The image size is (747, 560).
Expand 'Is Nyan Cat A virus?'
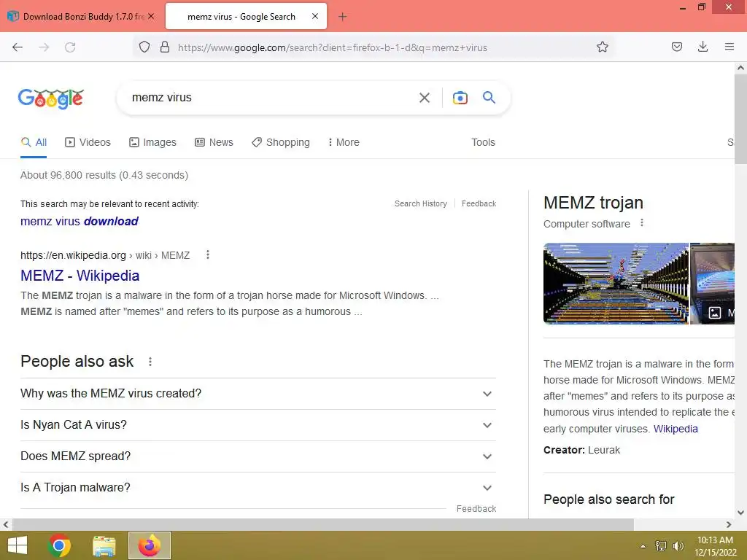coord(258,425)
